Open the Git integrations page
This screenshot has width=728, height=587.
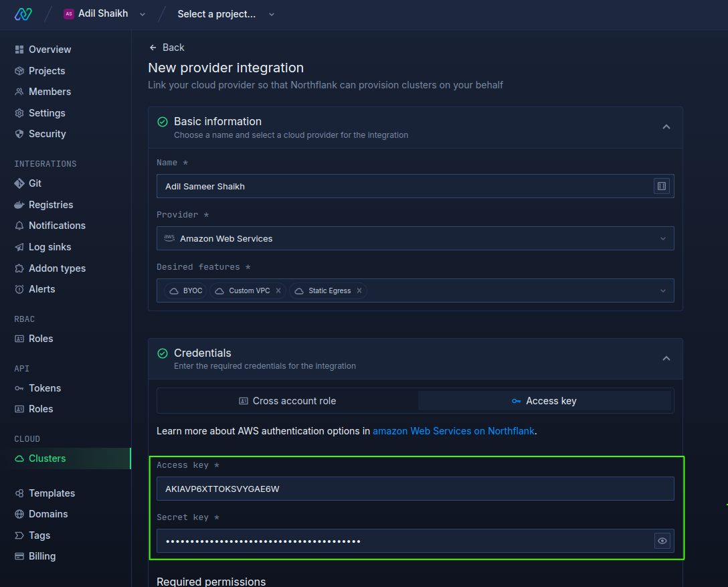(x=36, y=183)
